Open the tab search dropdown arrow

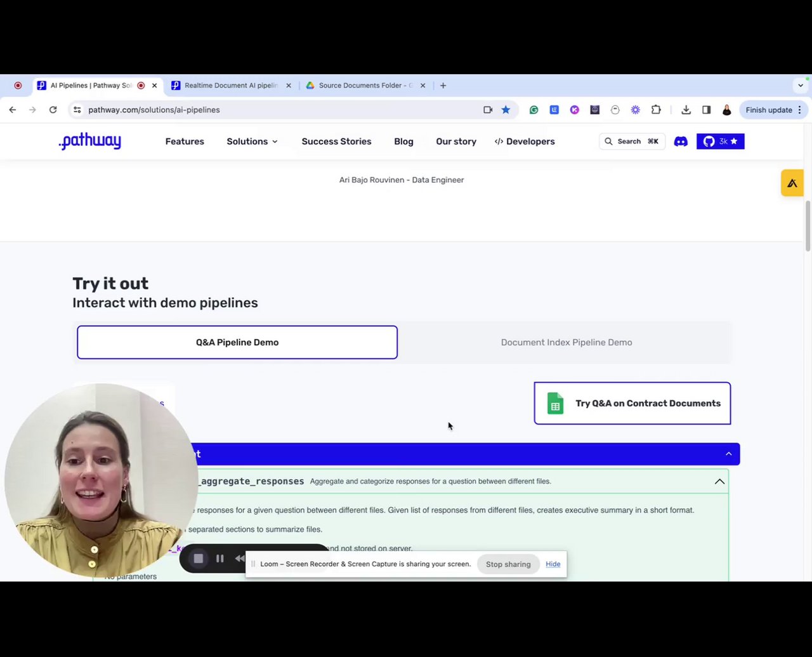point(801,86)
